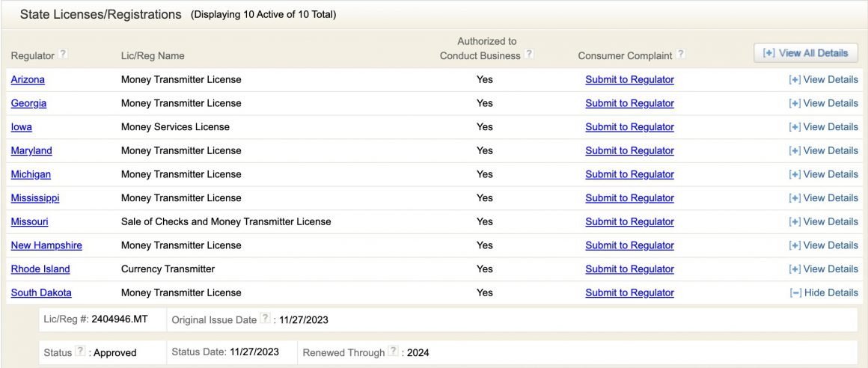This screenshot has width=868, height=368.
Task: Expand View Details for Iowa license
Action: [x=823, y=127]
